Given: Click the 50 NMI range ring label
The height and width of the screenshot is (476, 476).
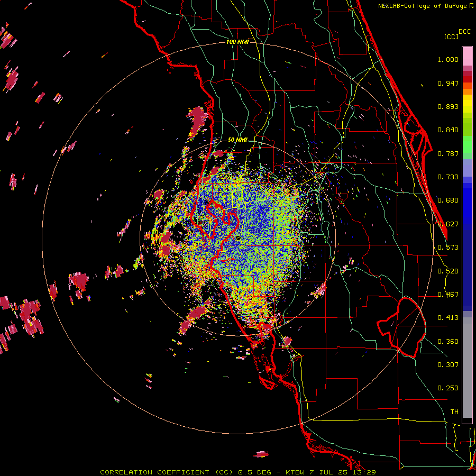Looking at the screenshot, I should 237,140.
